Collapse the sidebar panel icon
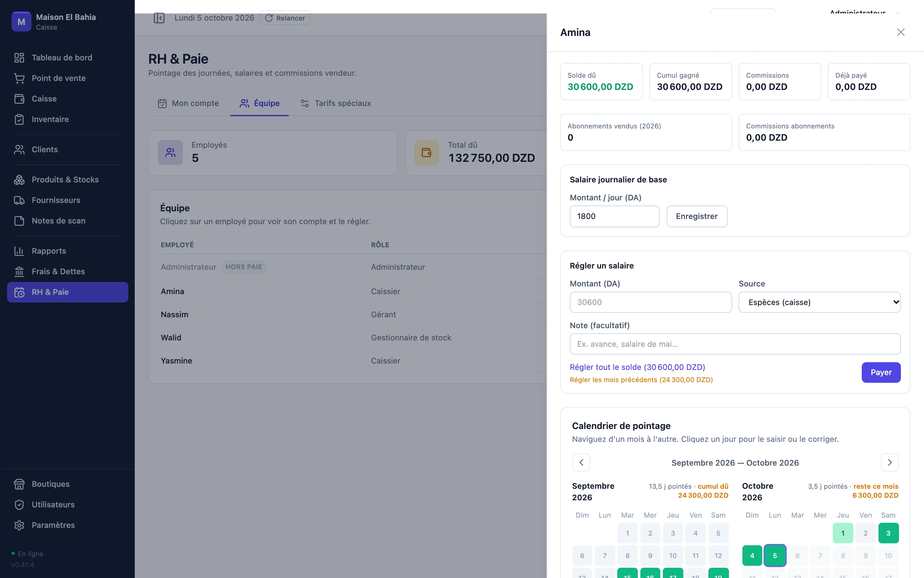The width and height of the screenshot is (924, 578). [x=159, y=18]
